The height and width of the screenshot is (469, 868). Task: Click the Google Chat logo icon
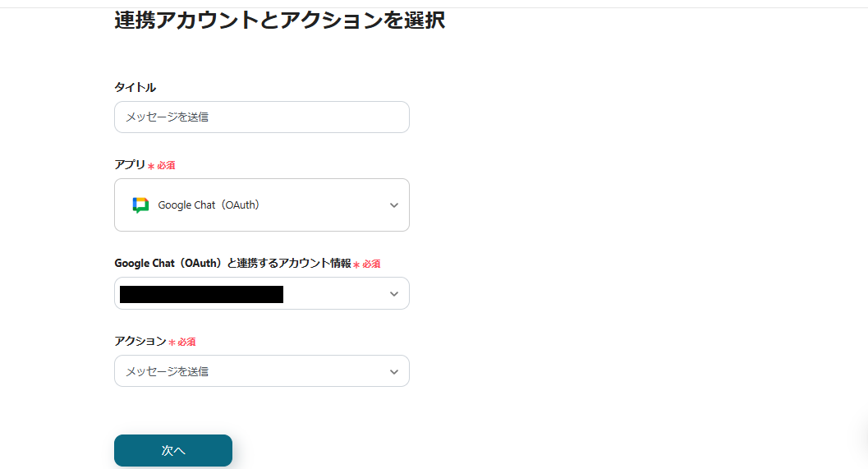tap(140, 205)
